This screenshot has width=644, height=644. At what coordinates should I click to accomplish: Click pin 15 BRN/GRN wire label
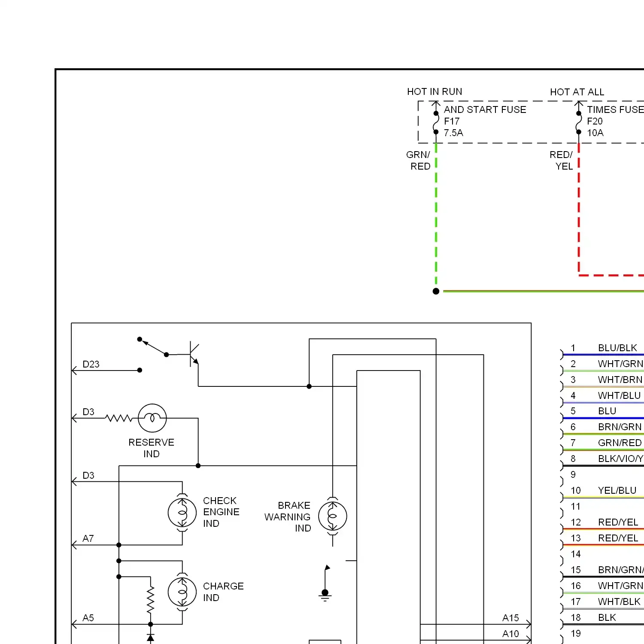(x=621, y=570)
